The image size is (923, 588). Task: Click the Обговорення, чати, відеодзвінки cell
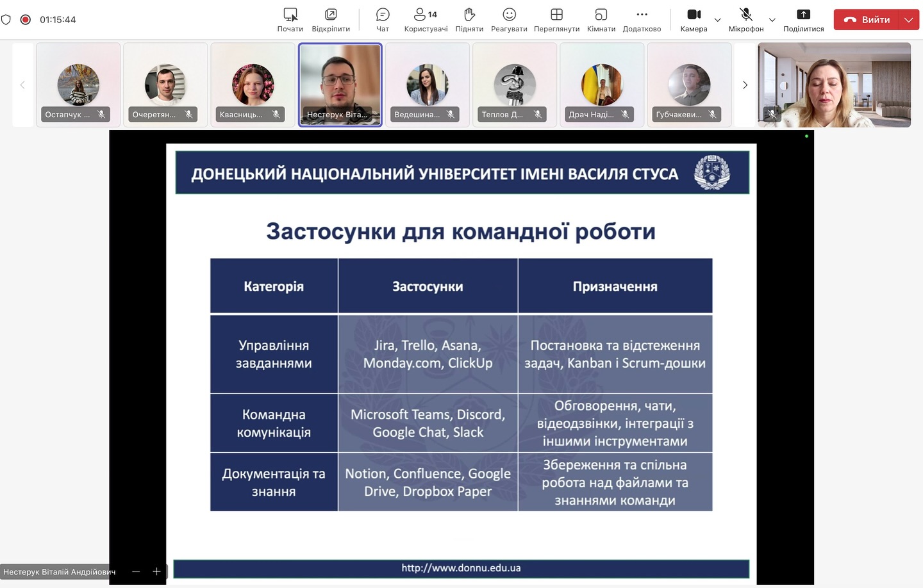click(615, 423)
